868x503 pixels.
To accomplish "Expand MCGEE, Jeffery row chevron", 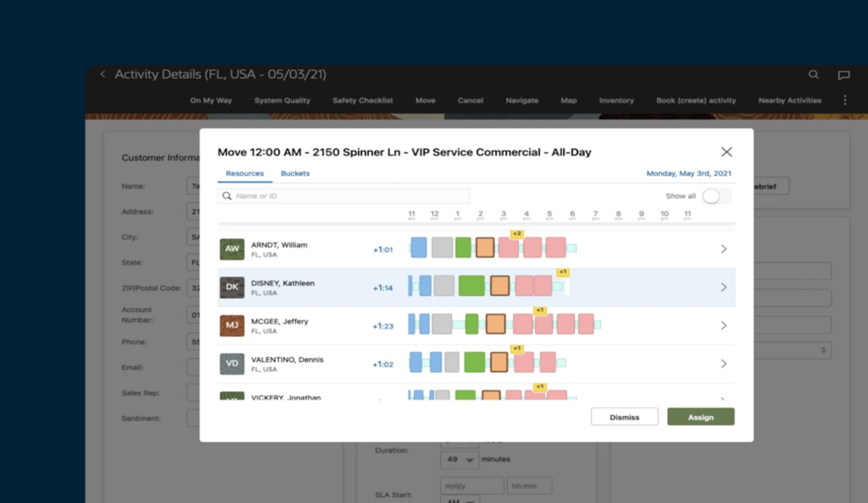I will 723,326.
